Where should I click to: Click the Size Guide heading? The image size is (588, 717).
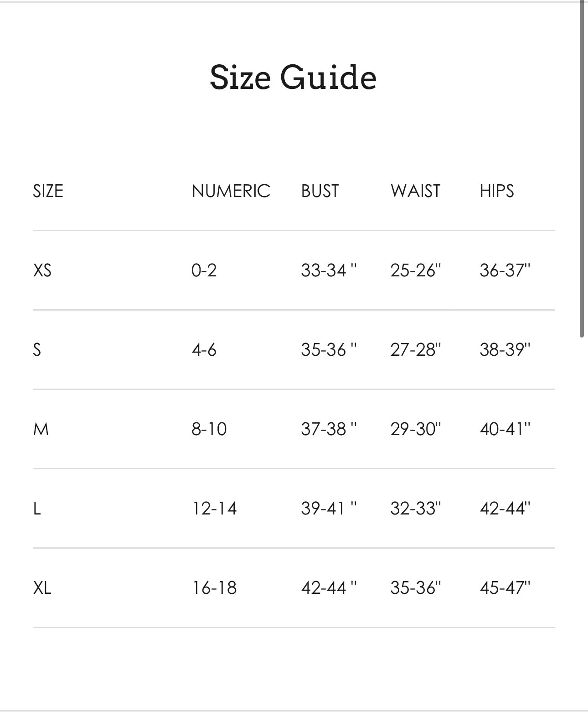pyautogui.click(x=293, y=77)
